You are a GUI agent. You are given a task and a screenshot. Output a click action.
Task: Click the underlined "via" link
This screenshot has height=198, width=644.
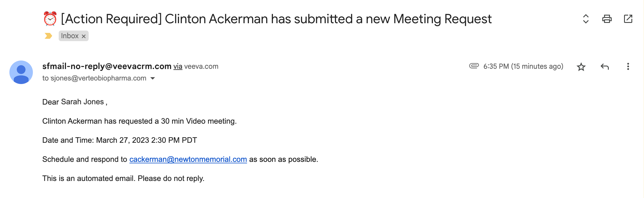pos(178,66)
